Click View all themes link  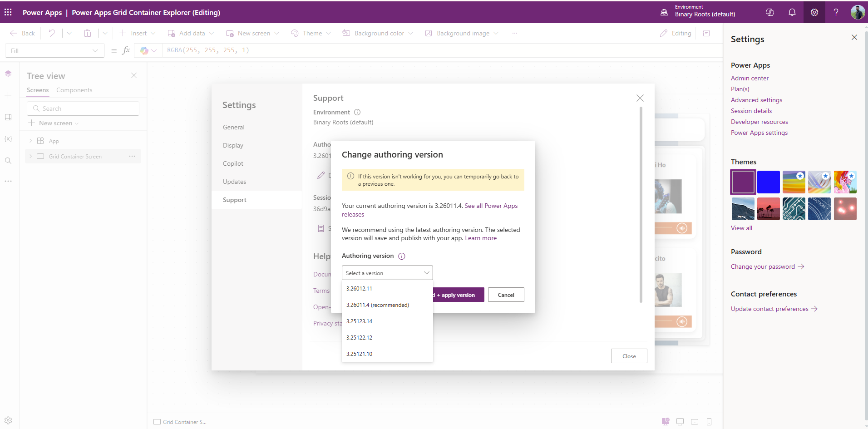(x=742, y=228)
